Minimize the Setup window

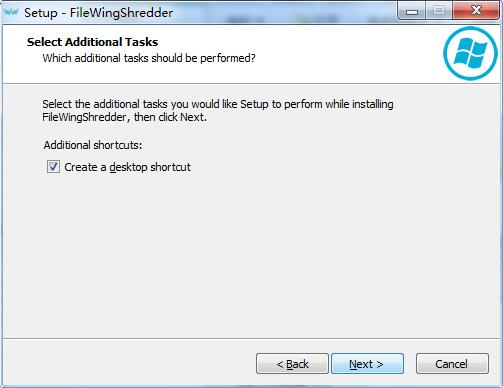click(x=412, y=12)
